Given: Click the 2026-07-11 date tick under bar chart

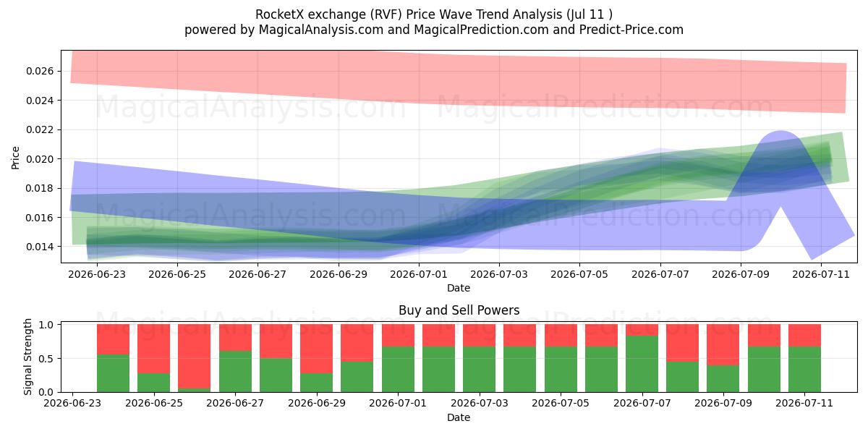Looking at the screenshot, I should 805,404.
